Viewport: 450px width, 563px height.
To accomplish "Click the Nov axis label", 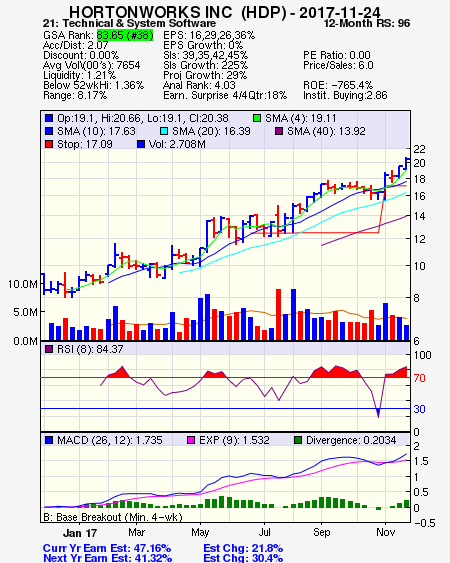I will pyautogui.click(x=386, y=532).
